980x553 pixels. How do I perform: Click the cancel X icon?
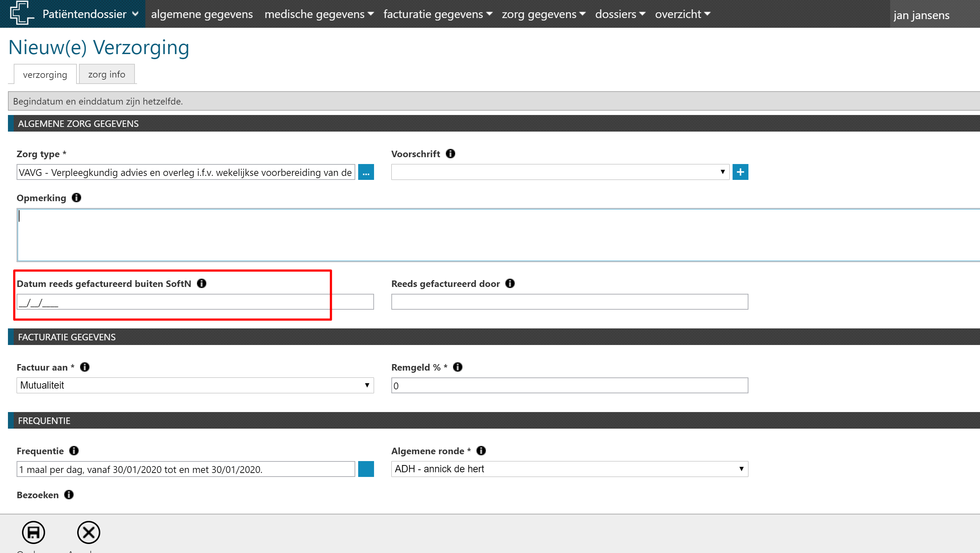pyautogui.click(x=88, y=532)
